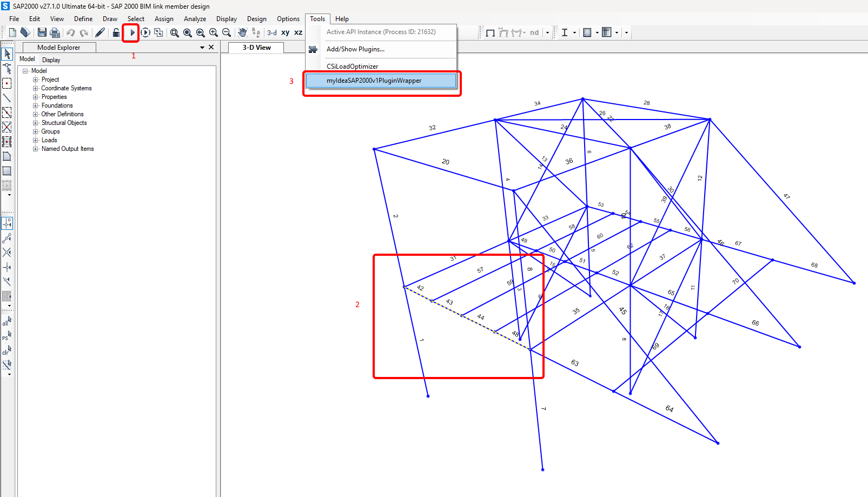Redo the last undone action
Viewport: 868px width, 497px height.
pyautogui.click(x=84, y=32)
